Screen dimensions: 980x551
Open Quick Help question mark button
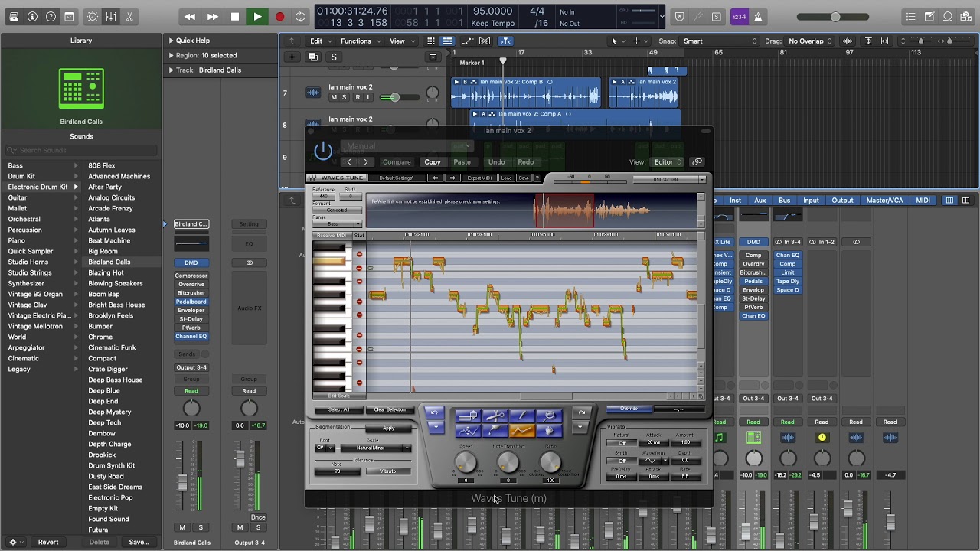click(x=51, y=17)
